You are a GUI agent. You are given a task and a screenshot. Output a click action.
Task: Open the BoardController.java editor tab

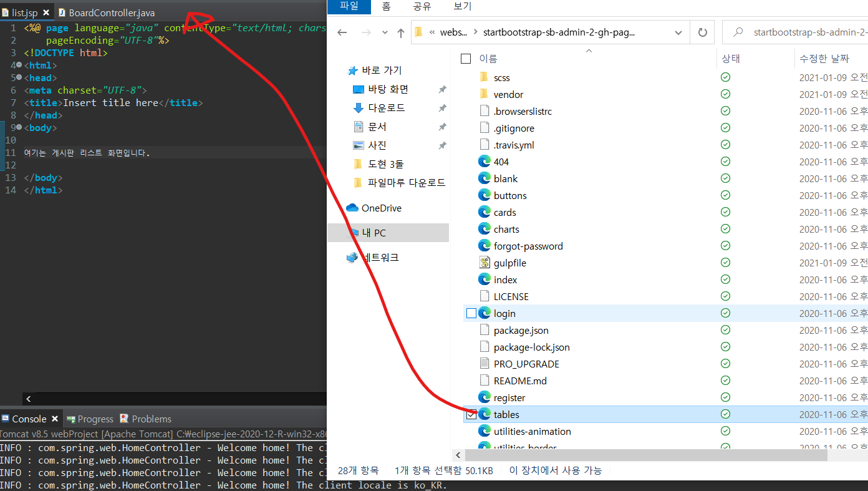(x=107, y=12)
